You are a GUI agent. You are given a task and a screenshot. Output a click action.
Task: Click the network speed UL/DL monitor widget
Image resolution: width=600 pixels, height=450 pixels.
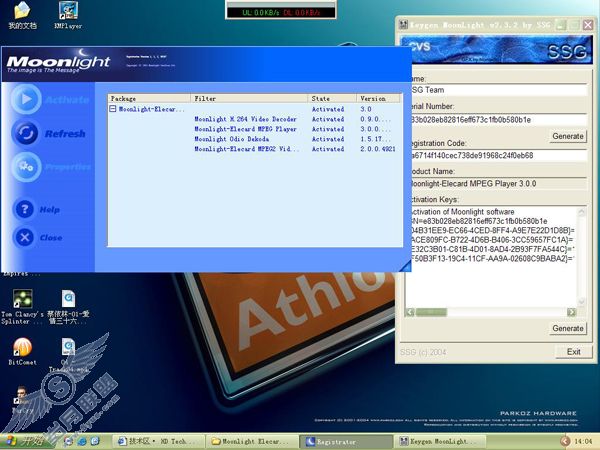(281, 12)
